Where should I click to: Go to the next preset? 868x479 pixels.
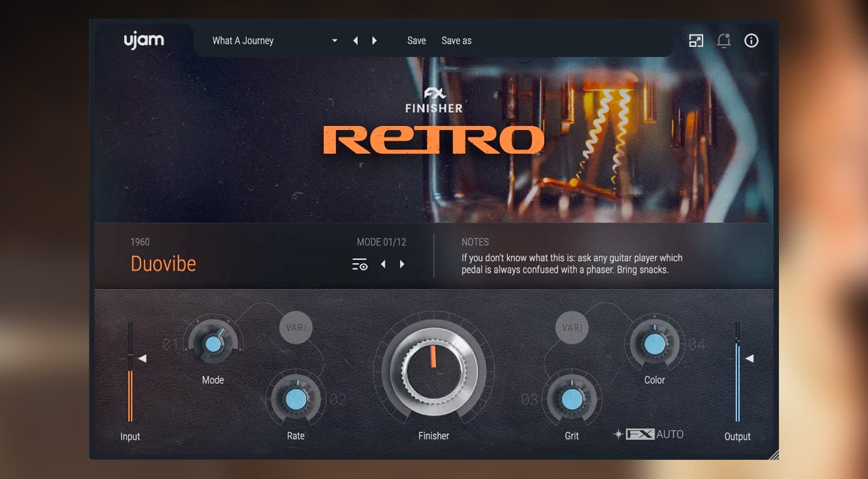tap(374, 41)
